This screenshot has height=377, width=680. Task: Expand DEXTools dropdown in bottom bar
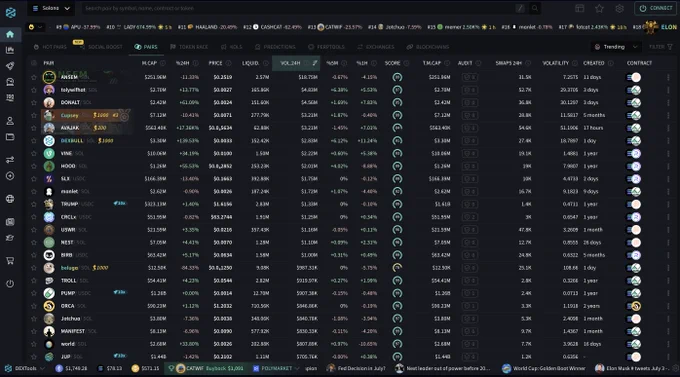pos(24,368)
